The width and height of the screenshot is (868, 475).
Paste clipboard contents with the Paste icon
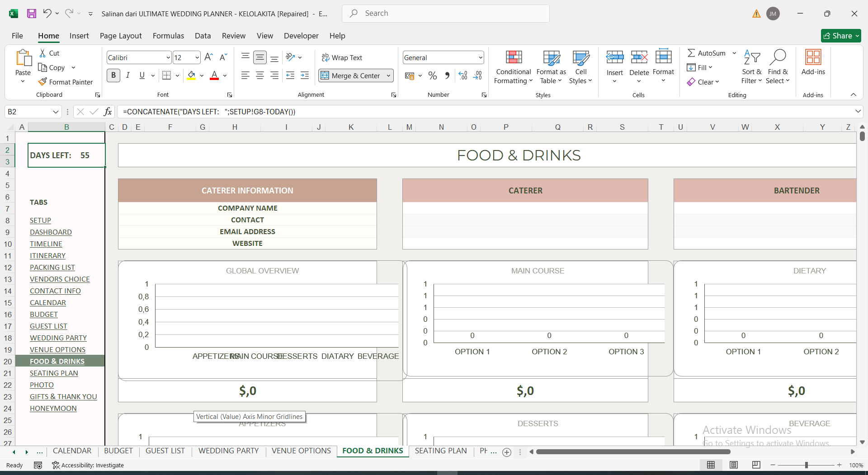point(23,59)
